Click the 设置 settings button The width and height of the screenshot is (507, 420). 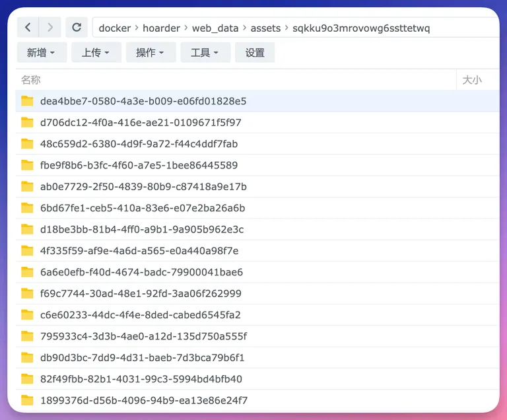tap(255, 53)
